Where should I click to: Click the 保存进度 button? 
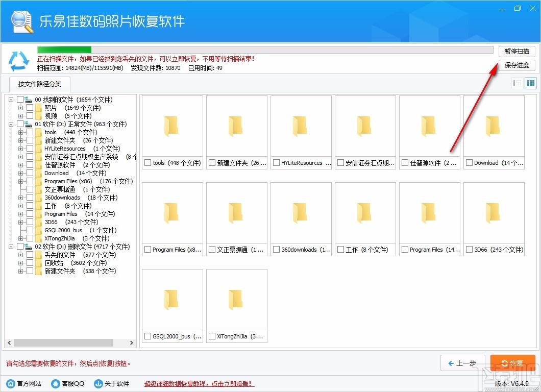[517, 65]
